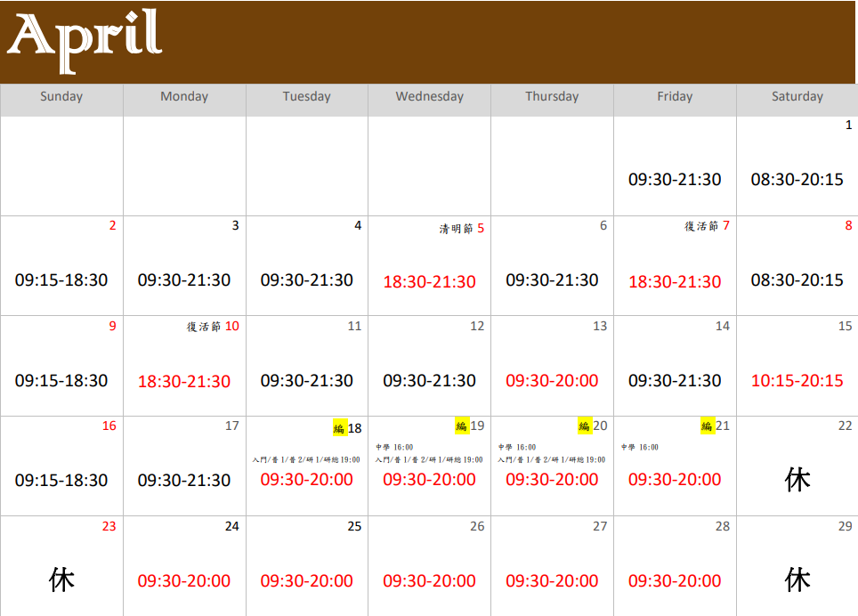Click the yellow 編 mark on April 20

(x=585, y=426)
